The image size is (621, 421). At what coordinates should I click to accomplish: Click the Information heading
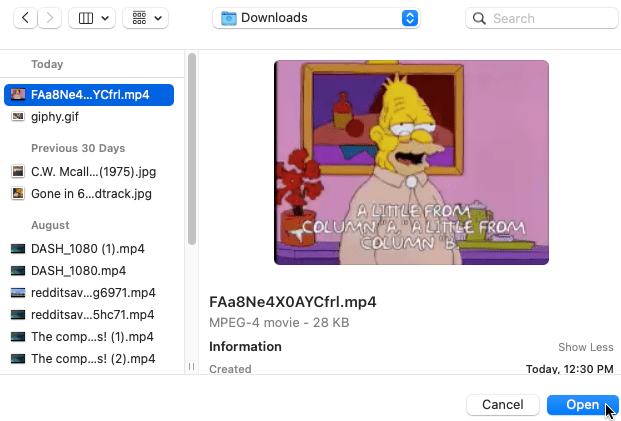tap(245, 347)
